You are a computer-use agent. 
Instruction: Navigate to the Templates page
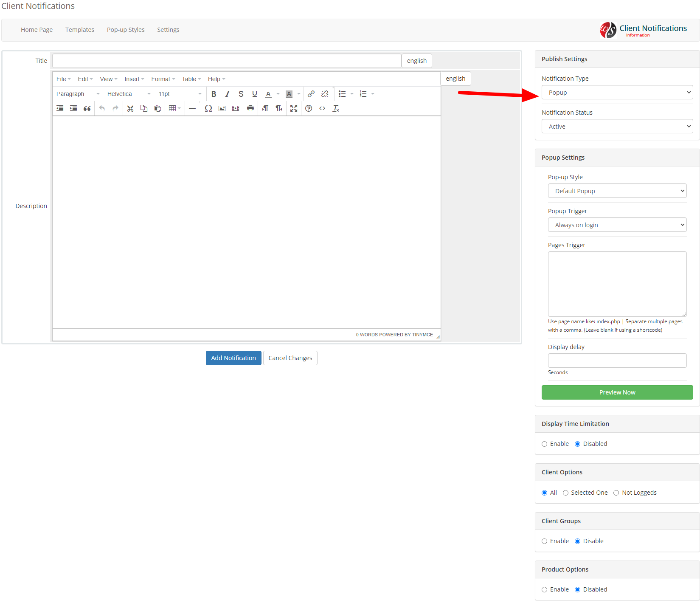tap(80, 29)
